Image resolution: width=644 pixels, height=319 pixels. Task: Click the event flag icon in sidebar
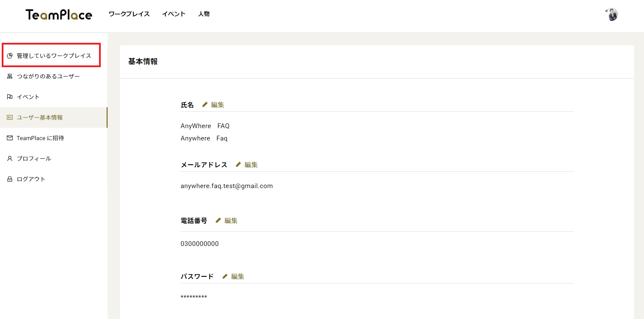[10, 97]
